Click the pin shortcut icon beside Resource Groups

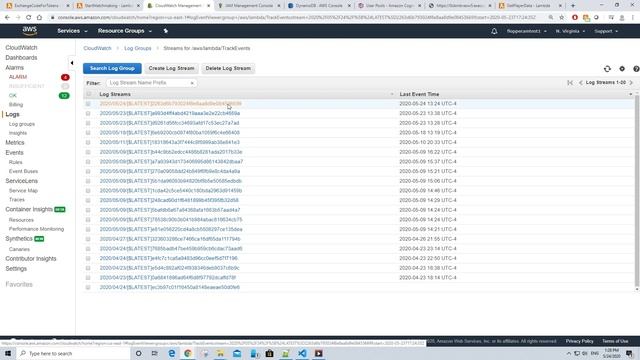point(165,31)
